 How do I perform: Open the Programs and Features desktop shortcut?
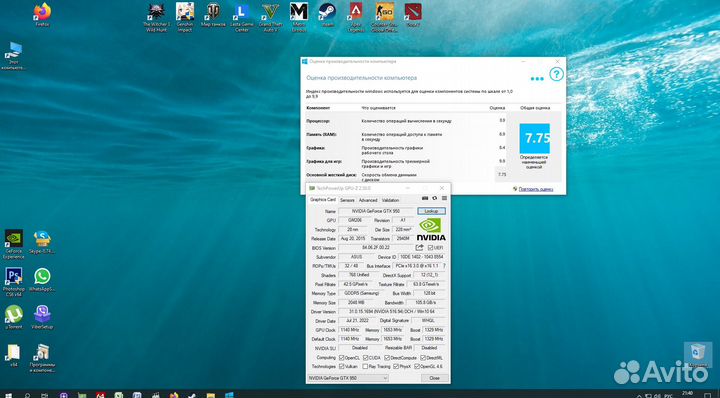(42, 358)
